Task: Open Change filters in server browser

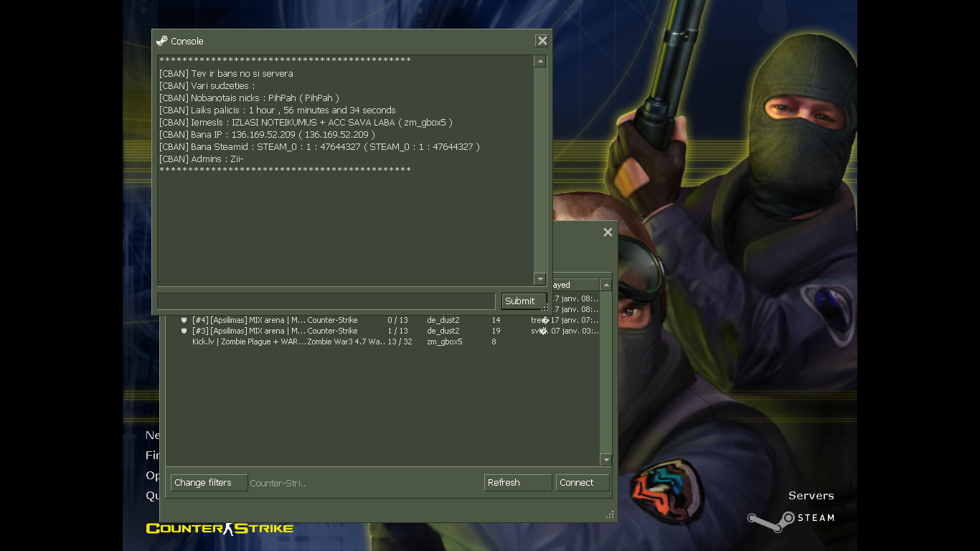Action: click(x=209, y=483)
